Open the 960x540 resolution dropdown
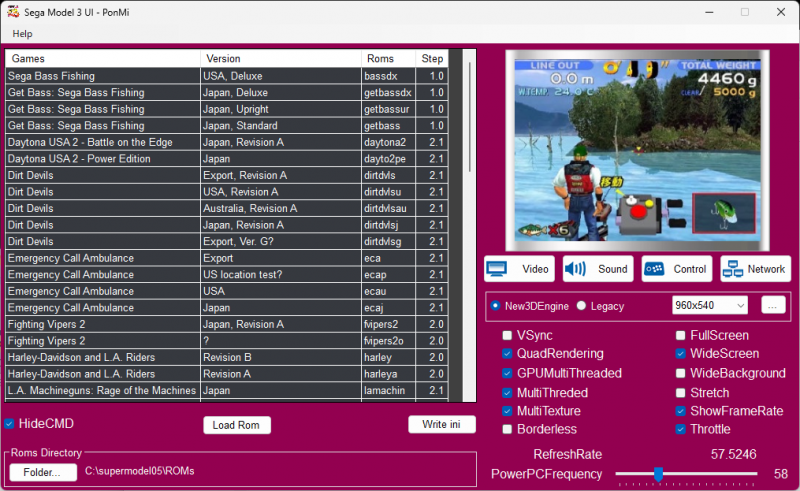 pyautogui.click(x=710, y=305)
